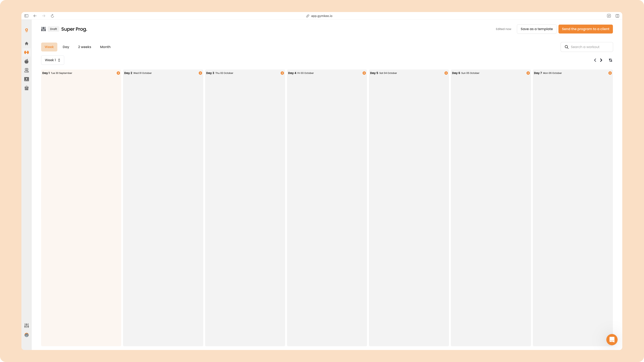Add a workout to Day 6
644x362 pixels.
tap(528, 73)
